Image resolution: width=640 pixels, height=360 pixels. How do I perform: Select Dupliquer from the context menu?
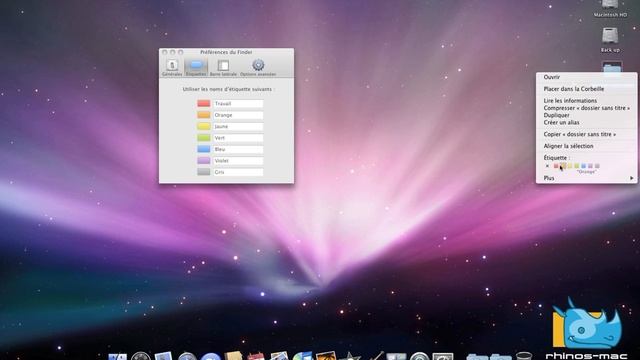point(586,115)
